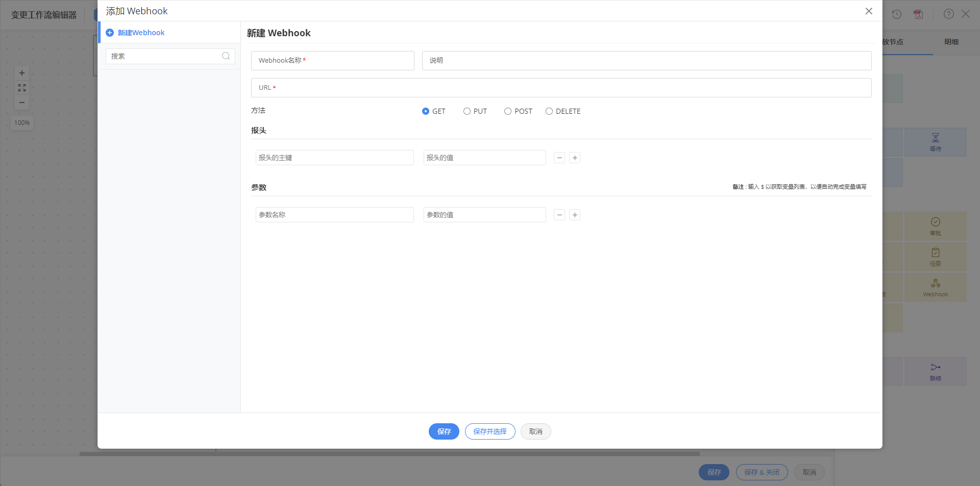Click the 变更工作流编辑器 title text
Screen dimensions: 980x486
[x=44, y=15]
